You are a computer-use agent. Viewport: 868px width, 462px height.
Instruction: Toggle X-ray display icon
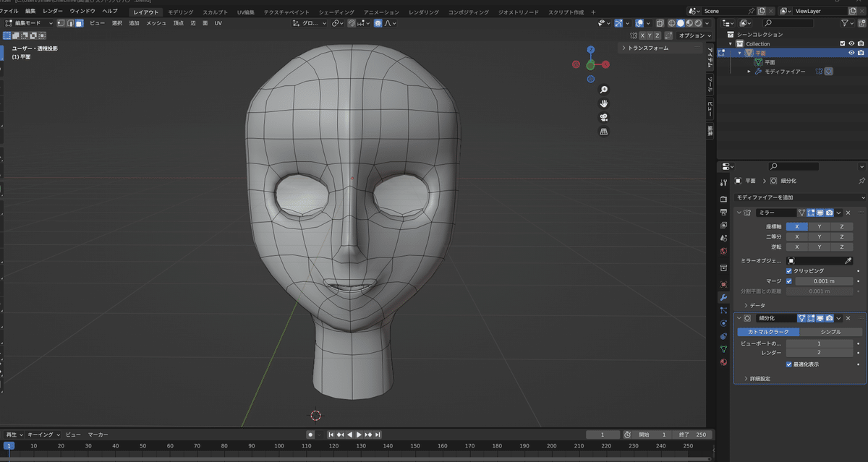point(659,23)
